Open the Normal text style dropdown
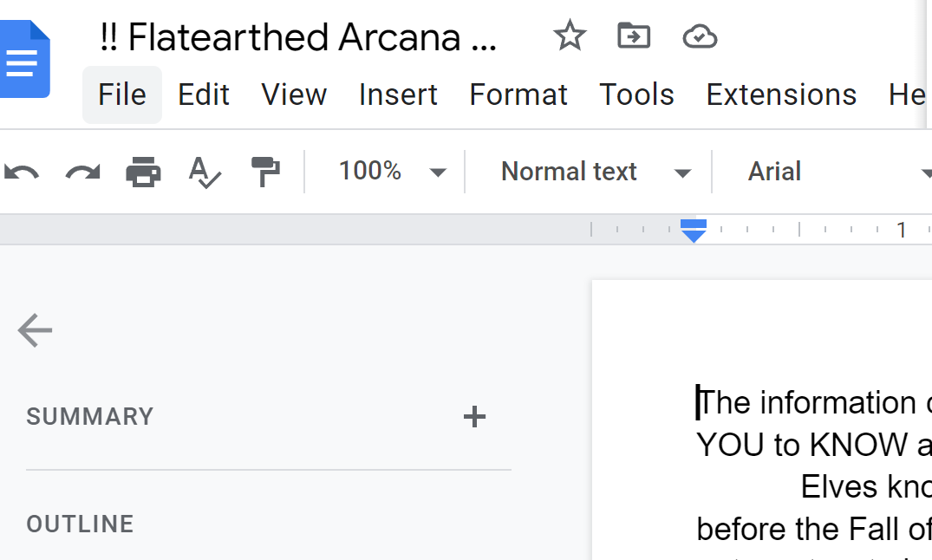The image size is (932, 560). (596, 172)
